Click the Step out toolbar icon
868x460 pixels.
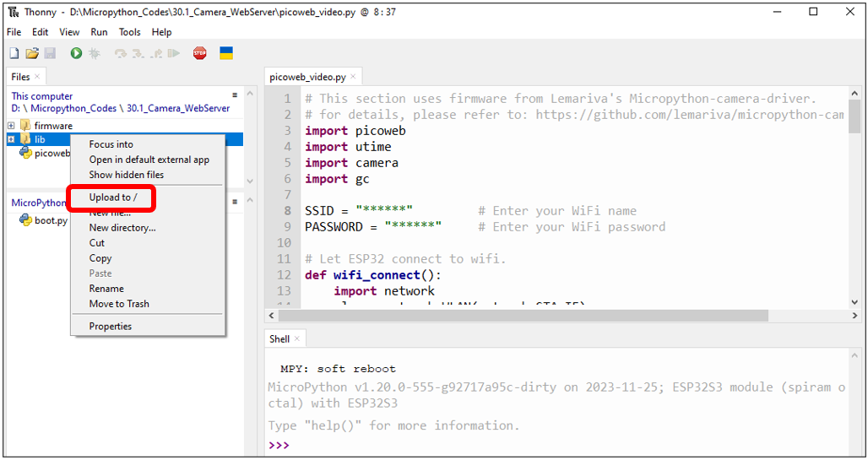click(x=156, y=53)
